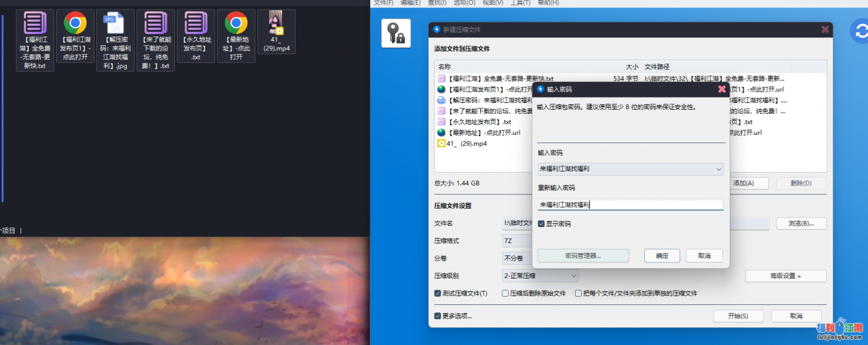This screenshot has height=345, width=868.
Task: Select the 41_(29).mp4 video thumbnail
Action: (276, 23)
